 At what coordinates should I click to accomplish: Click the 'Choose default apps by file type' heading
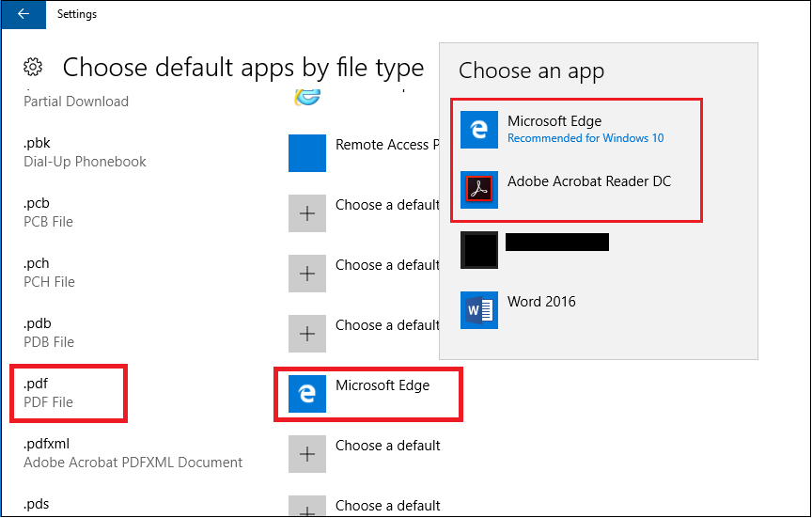tap(243, 68)
